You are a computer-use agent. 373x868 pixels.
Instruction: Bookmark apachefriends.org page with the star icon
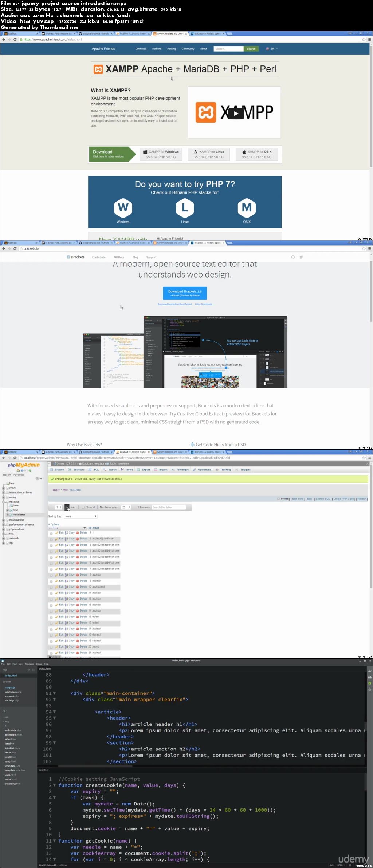(x=364, y=39)
